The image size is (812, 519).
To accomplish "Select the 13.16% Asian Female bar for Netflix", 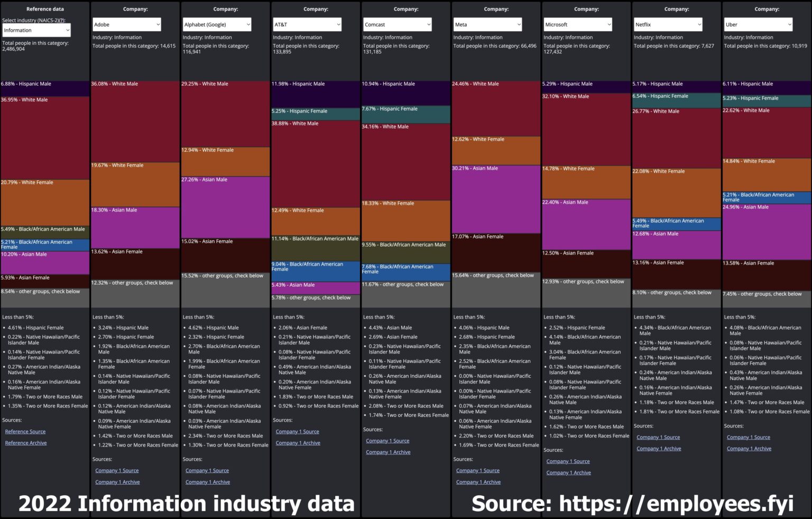I will point(677,275).
